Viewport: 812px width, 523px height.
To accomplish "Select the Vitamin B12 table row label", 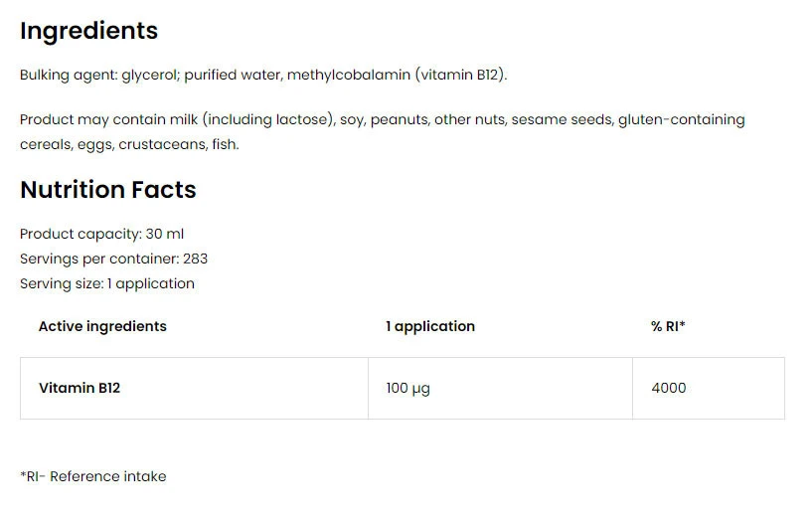I will click(x=80, y=388).
